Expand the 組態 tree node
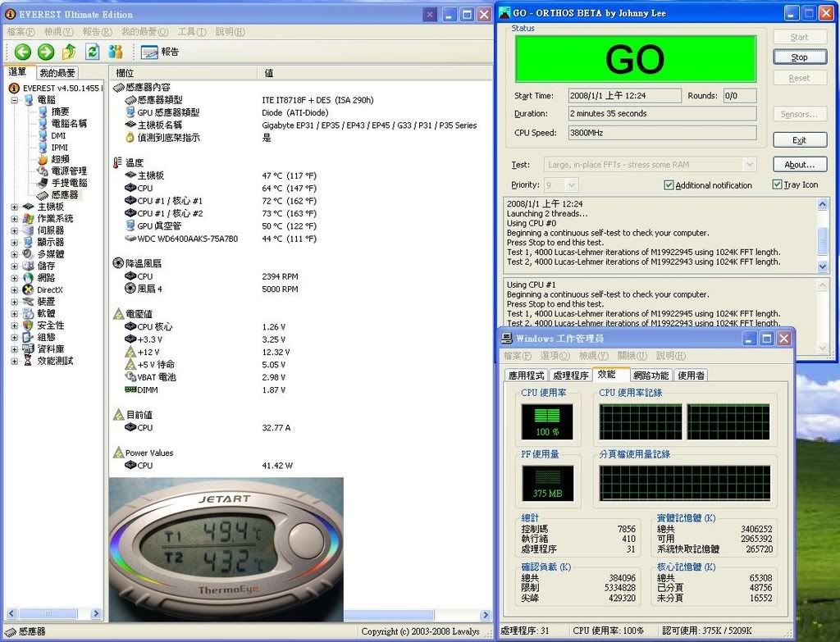The height and width of the screenshot is (642, 840). click(15, 337)
